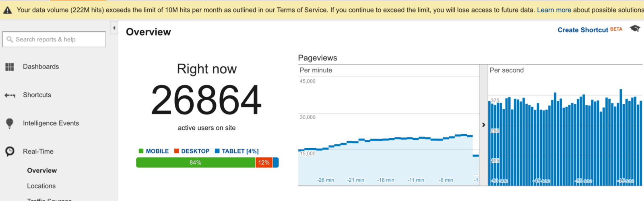Open the Intelligence Events section

[x=51, y=123]
